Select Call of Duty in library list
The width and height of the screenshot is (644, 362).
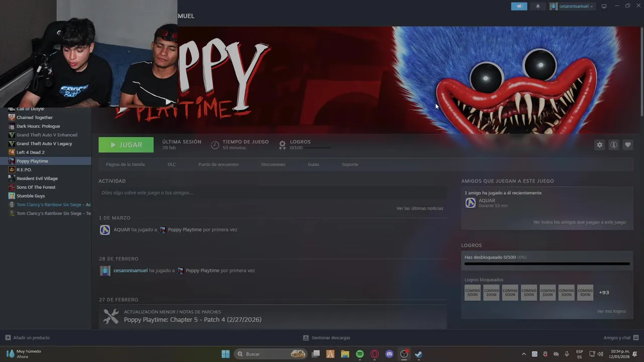tap(30, 109)
